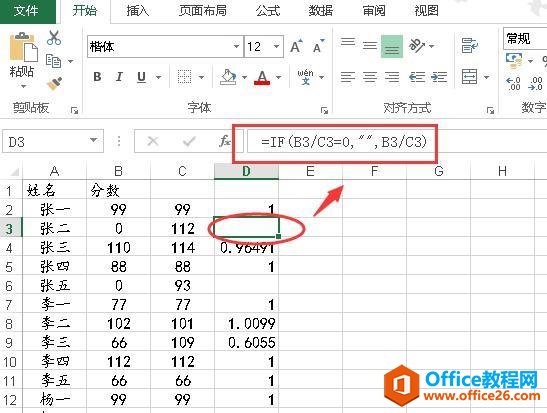
Task: Click the cancel X in formula bar
Action: 152,141
